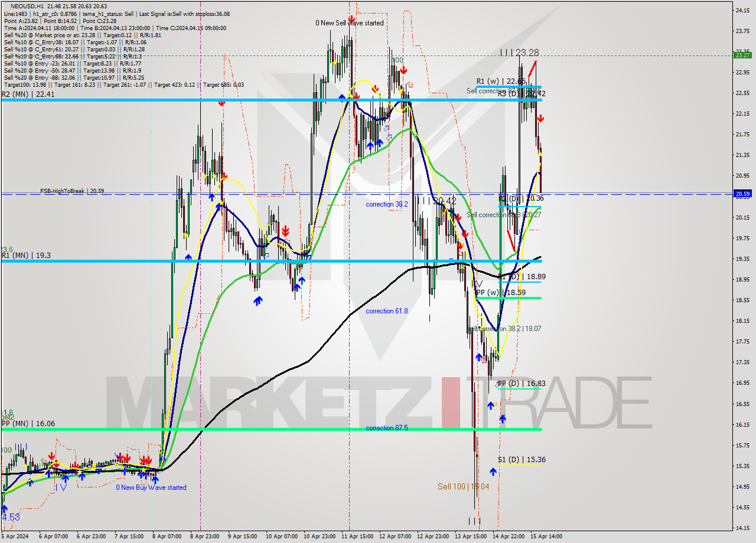Click the '5 Apr 2024' time axis label
756x543 pixels.
coord(16,537)
